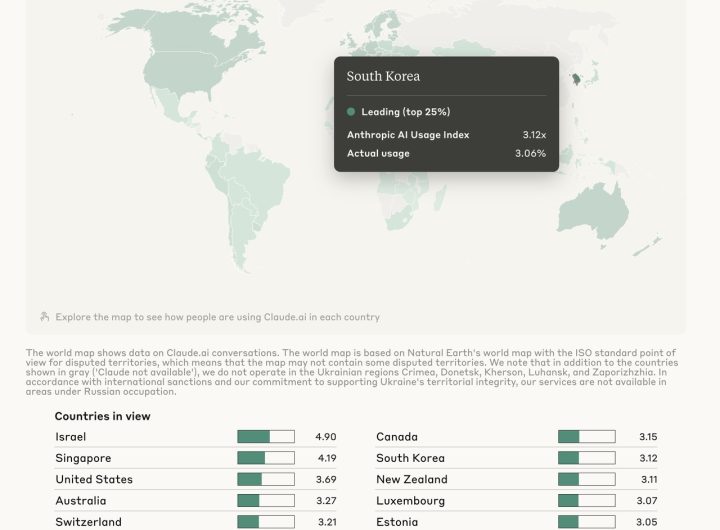720x530 pixels.
Task: Click the South Korea tooltip title
Action: (x=383, y=76)
